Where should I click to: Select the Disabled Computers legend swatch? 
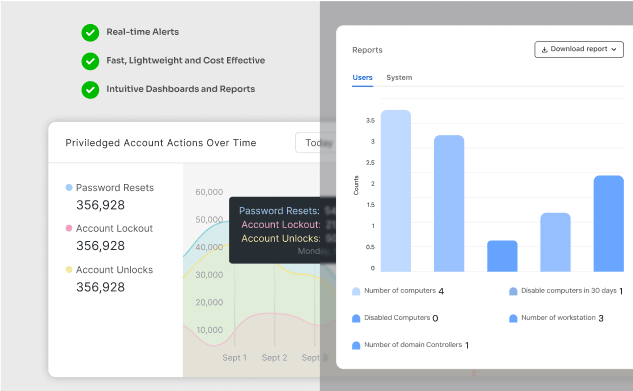click(x=356, y=318)
